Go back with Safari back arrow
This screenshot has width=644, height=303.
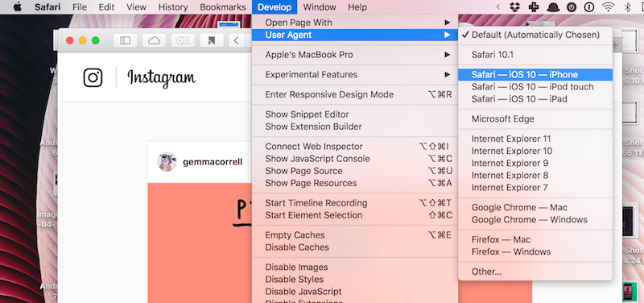[x=236, y=40]
